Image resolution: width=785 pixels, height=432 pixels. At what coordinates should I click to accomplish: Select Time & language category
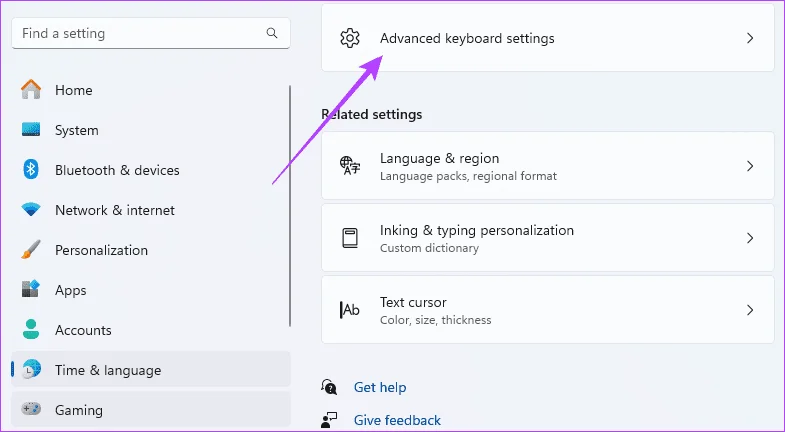[x=150, y=369]
